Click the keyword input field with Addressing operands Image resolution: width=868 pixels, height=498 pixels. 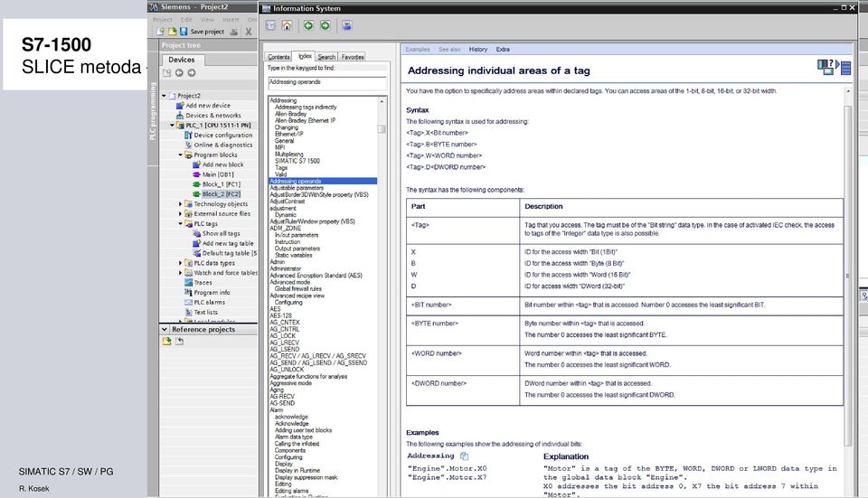coord(327,83)
